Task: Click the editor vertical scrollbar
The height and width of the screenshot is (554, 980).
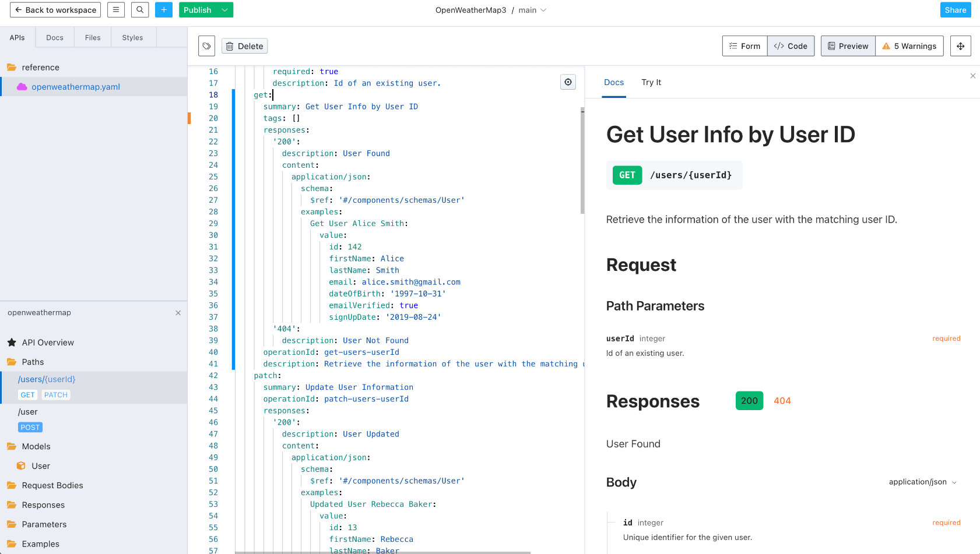Action: [x=582, y=161]
